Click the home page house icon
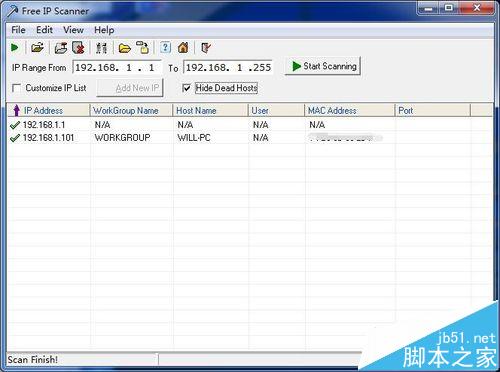The height and width of the screenshot is (372, 500). 183,48
